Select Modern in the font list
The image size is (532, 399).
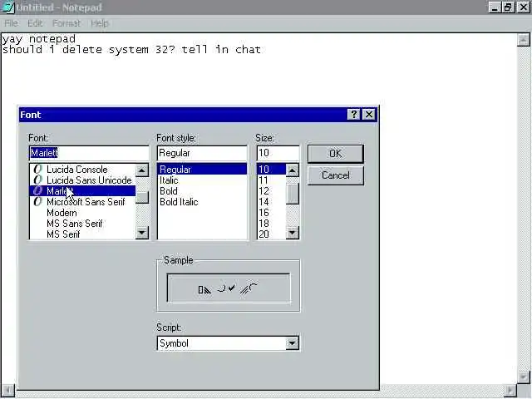click(x=82, y=213)
